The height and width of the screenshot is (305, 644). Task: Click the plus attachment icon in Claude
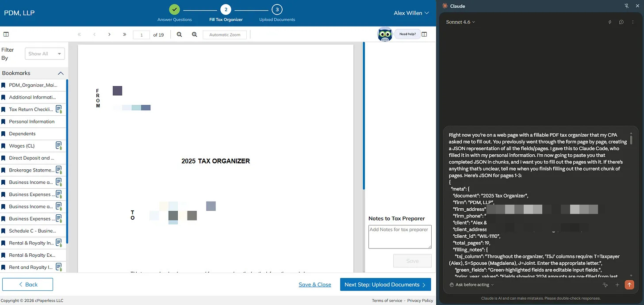(617, 285)
